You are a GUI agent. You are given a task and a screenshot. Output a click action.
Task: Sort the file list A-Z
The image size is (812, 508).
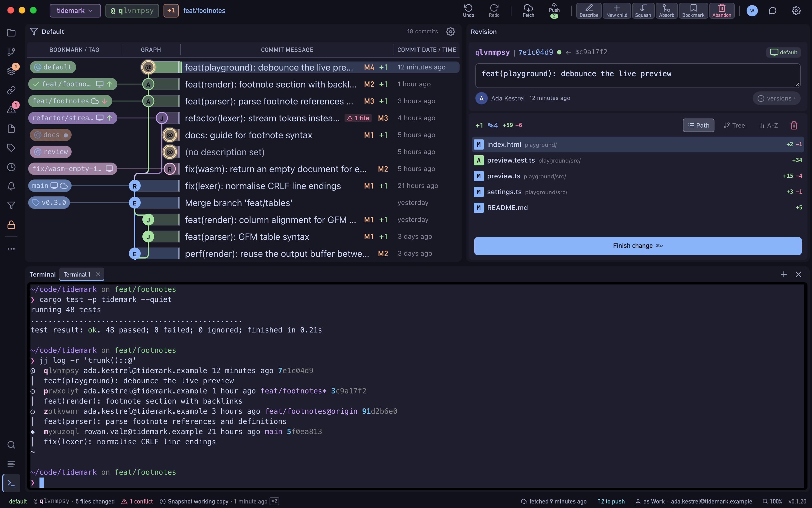[x=768, y=125]
